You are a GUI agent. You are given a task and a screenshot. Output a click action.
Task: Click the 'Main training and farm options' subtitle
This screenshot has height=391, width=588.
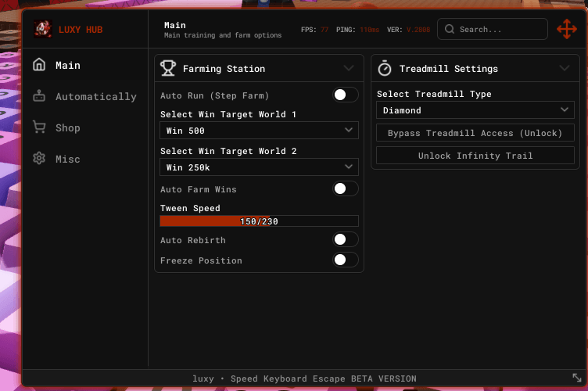(x=223, y=35)
